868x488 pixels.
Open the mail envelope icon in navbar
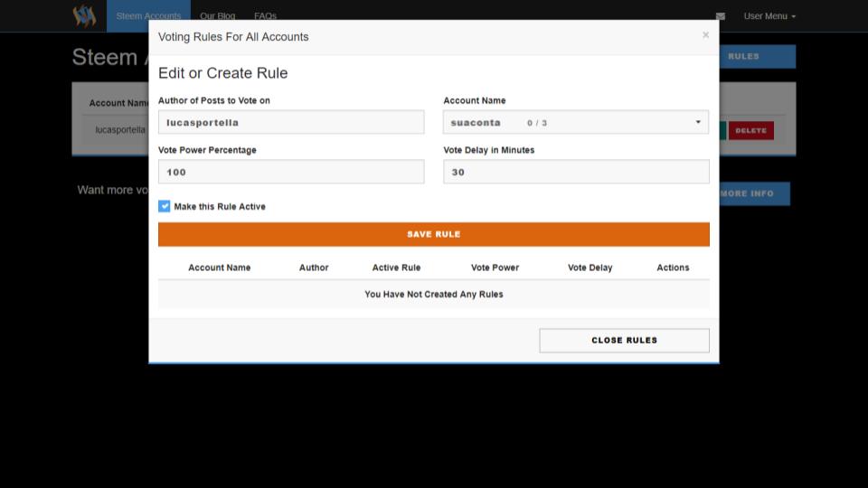tap(721, 16)
